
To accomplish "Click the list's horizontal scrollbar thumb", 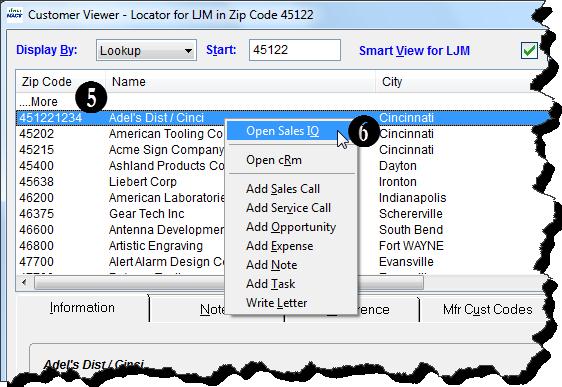I will pyautogui.click(x=229, y=283).
